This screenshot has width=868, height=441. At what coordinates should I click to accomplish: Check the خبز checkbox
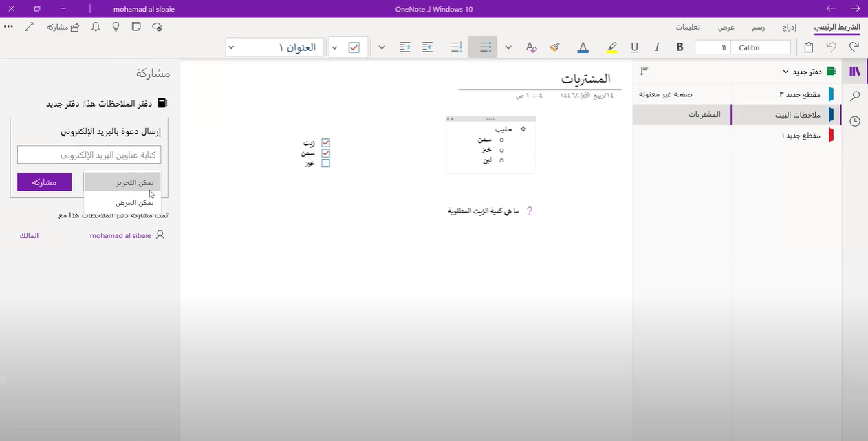(326, 163)
